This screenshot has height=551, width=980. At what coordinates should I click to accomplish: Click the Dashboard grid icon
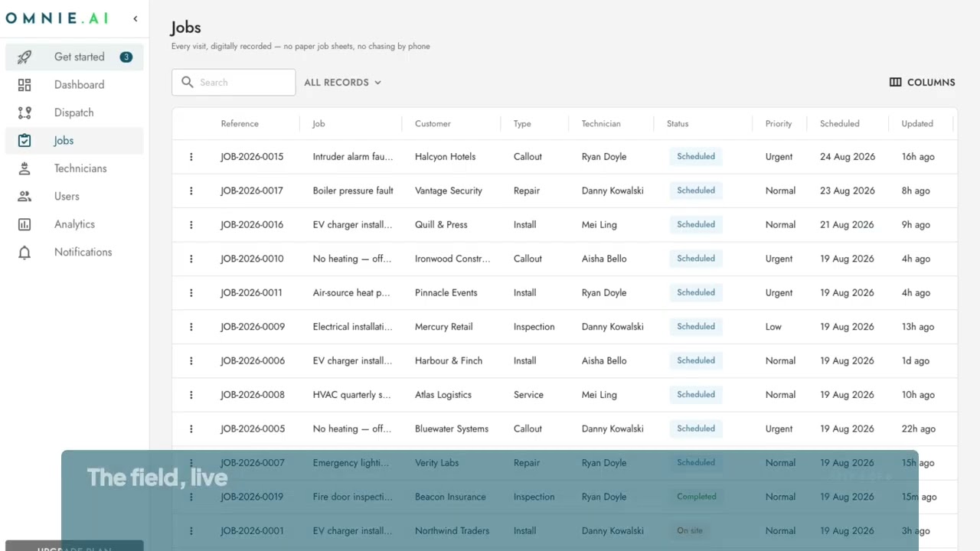tap(24, 85)
